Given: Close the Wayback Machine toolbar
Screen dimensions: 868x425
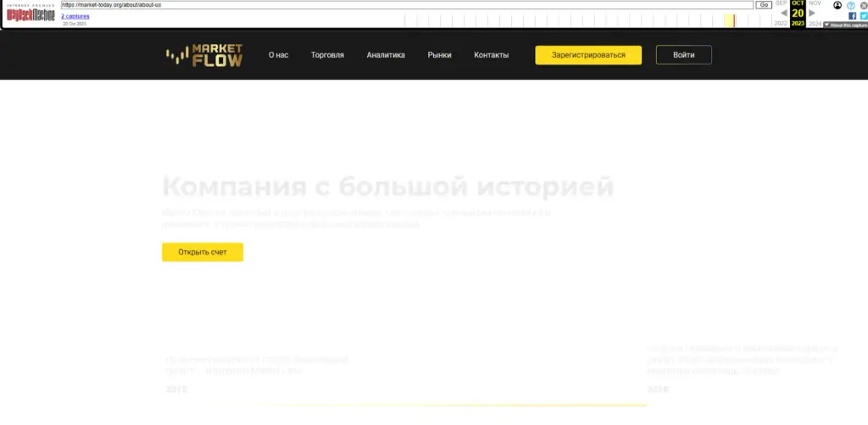Looking at the screenshot, I should click(864, 6).
